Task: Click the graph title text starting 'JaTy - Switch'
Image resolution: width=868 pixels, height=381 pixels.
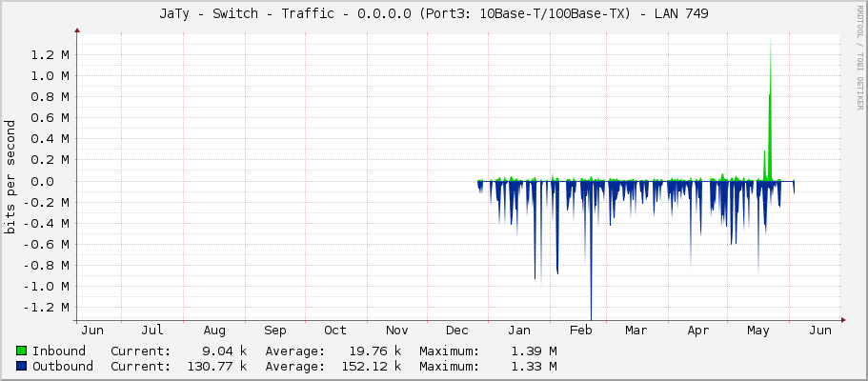Action: coord(434,14)
